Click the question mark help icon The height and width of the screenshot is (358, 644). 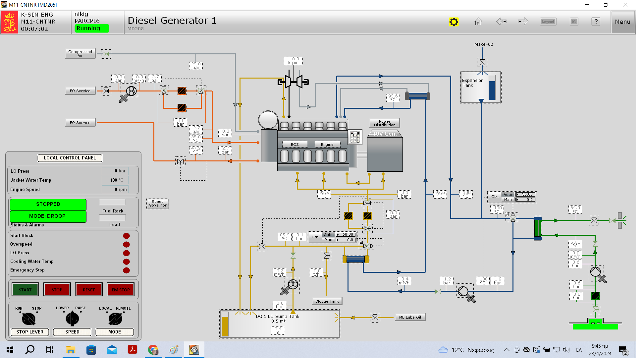point(596,22)
